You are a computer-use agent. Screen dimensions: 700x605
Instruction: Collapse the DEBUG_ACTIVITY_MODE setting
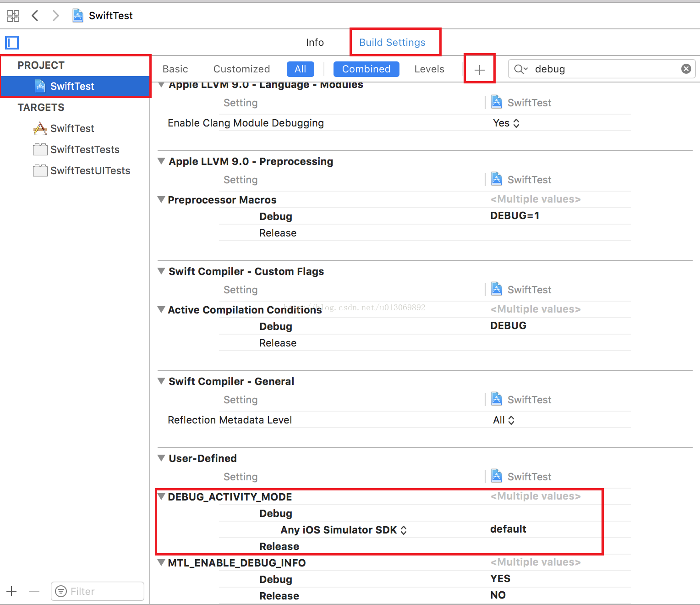[x=161, y=496]
